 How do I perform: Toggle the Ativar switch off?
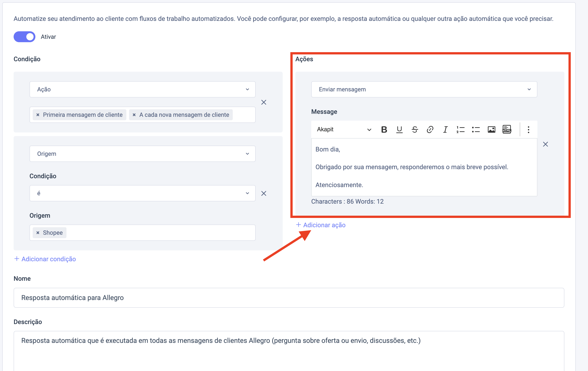click(x=24, y=37)
